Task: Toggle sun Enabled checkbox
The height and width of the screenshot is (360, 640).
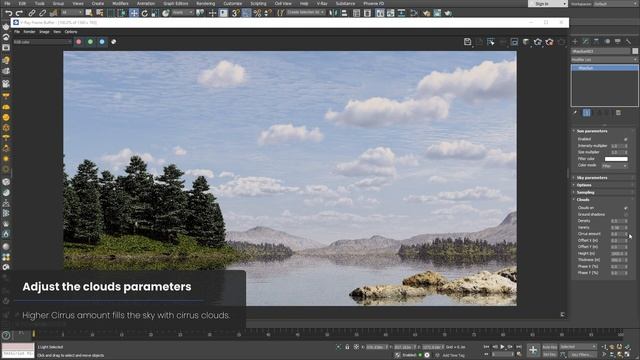Action: point(626,139)
